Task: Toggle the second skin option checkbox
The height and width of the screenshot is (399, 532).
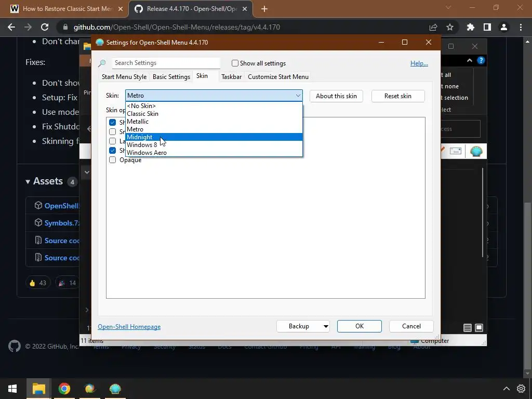Action: [112, 131]
